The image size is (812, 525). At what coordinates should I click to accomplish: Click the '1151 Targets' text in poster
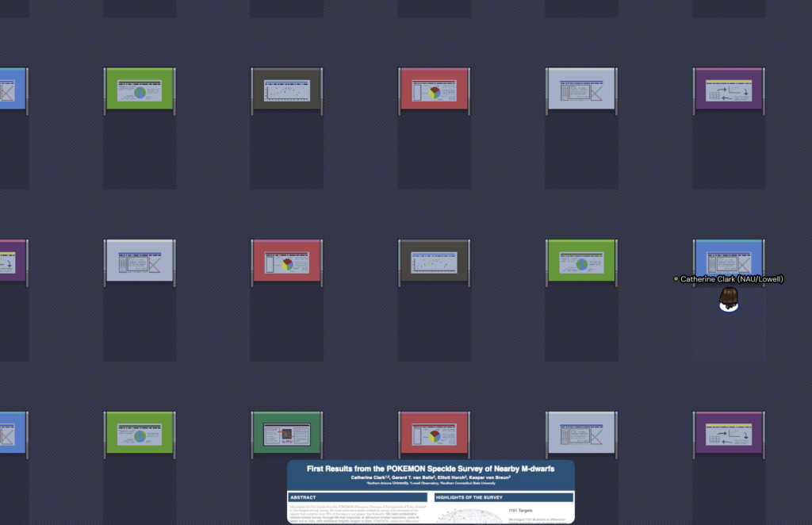(x=520, y=511)
